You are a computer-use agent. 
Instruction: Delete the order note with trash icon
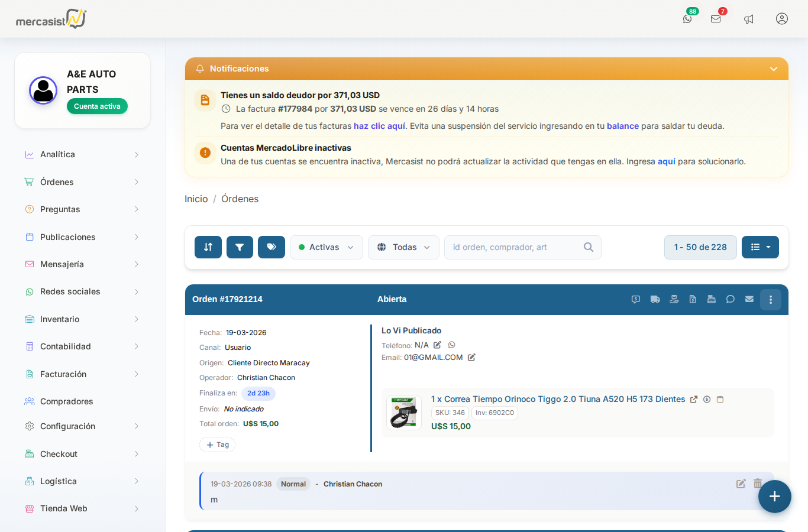tap(758, 484)
